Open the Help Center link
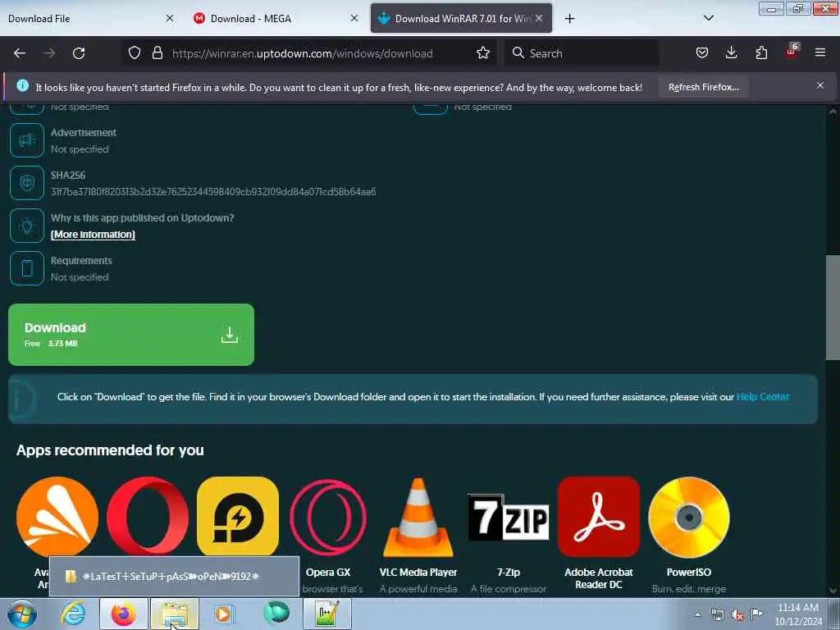The width and height of the screenshot is (840, 630). [762, 397]
